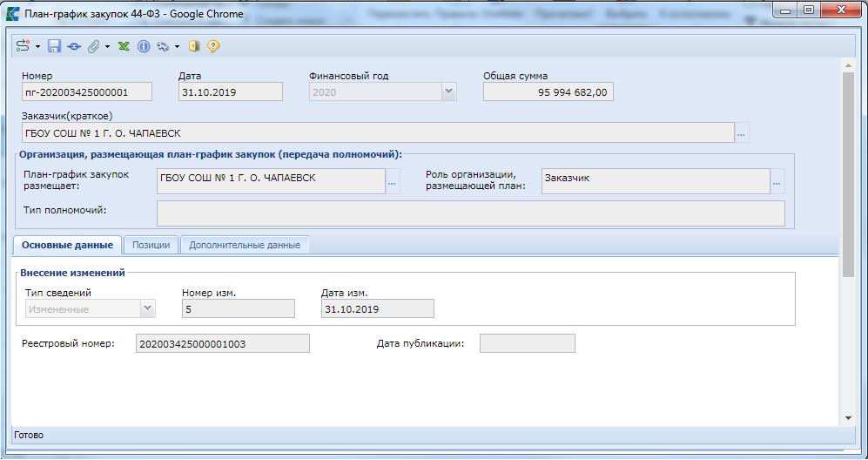Image resolution: width=868 pixels, height=460 pixels.
Task: Click the paperclip attachments icon
Action: click(93, 46)
